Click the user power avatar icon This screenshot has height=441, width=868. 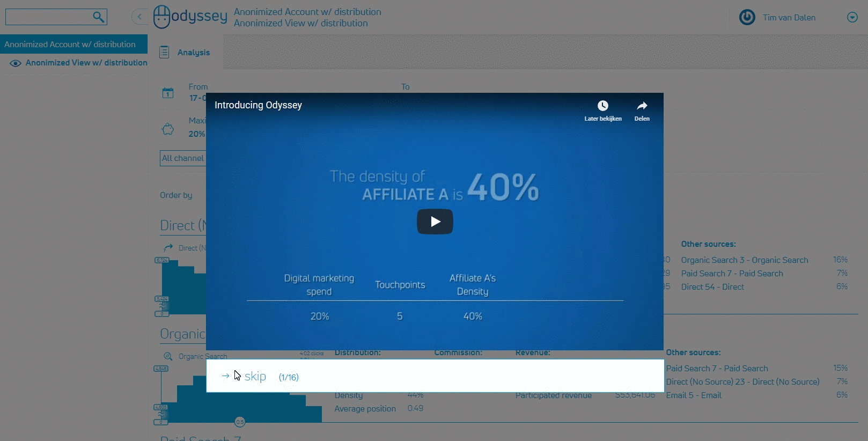[747, 17]
